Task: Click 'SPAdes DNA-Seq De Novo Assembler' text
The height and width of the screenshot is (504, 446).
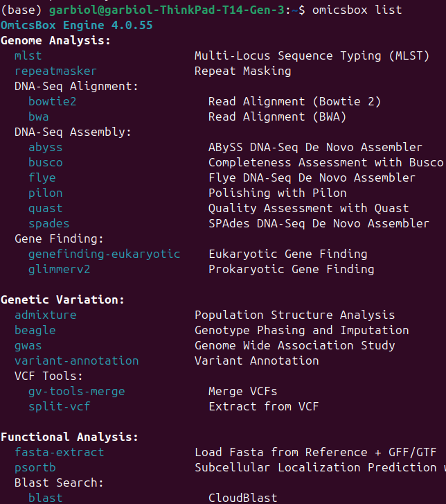Action: point(319,224)
